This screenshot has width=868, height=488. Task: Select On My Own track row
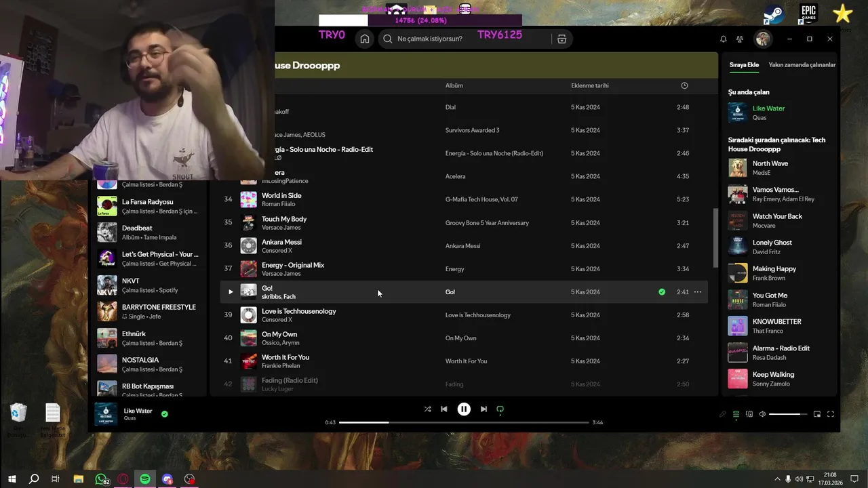point(465,338)
